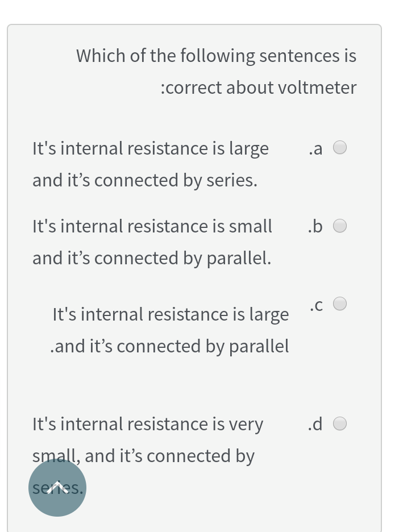Click the ".b" option letter label
The height and width of the screenshot is (532, 399).
pos(314,226)
